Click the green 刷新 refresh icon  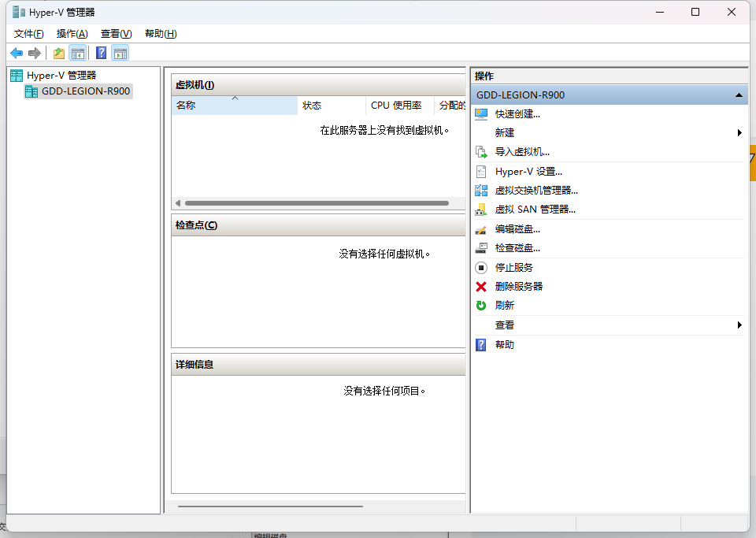(x=481, y=306)
